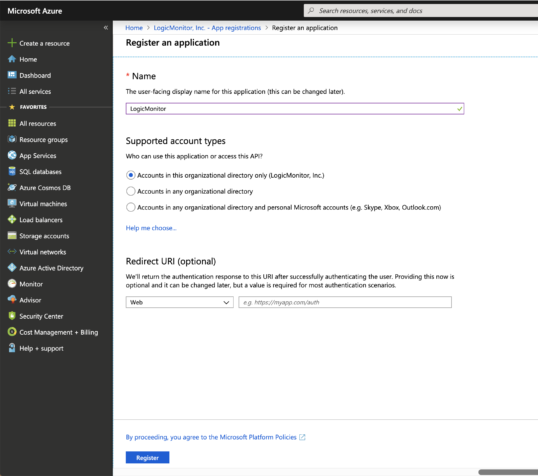Open the Virtual networks arrows icon
Image resolution: width=538 pixels, height=476 pixels.
12,252
